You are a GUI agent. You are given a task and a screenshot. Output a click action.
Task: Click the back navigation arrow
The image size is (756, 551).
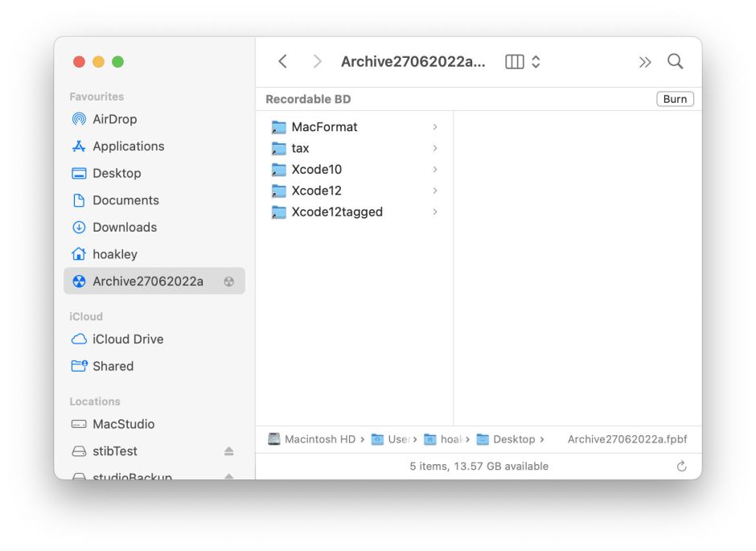282,62
